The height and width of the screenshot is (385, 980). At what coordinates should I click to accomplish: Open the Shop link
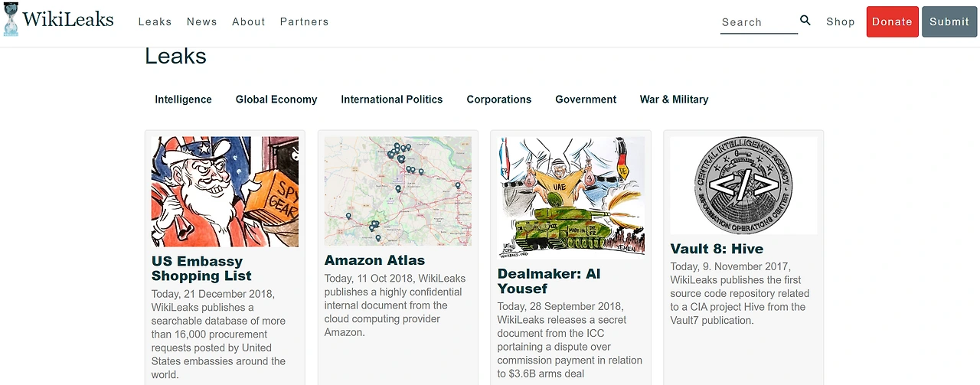[840, 21]
